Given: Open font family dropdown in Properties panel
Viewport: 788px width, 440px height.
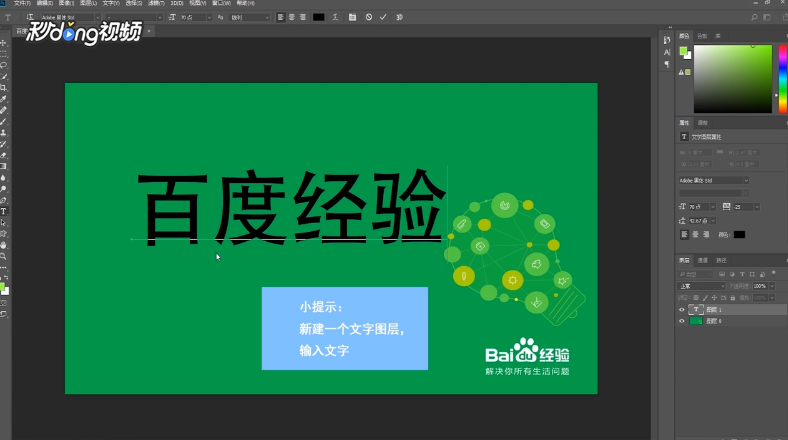Looking at the screenshot, I should pyautogui.click(x=746, y=180).
